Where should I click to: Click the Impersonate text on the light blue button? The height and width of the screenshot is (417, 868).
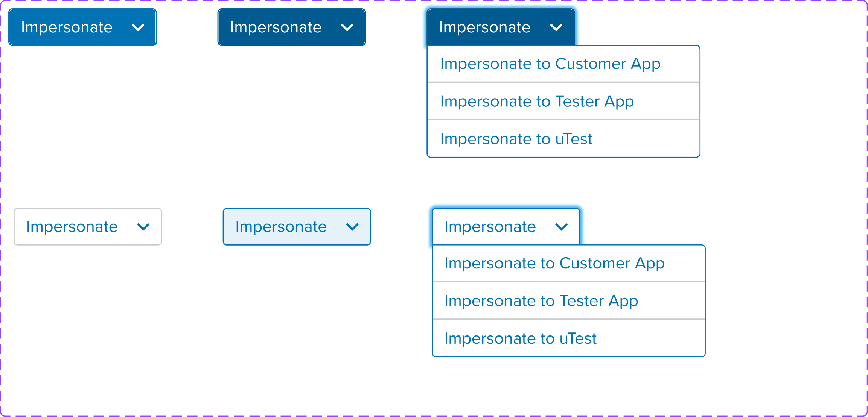point(281,227)
